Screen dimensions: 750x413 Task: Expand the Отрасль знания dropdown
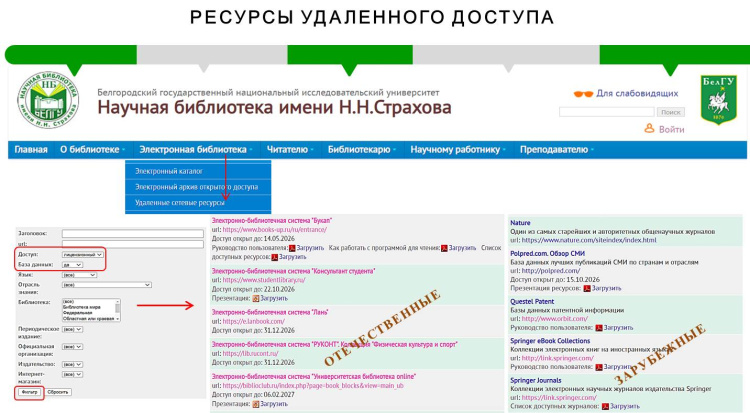tap(107, 285)
